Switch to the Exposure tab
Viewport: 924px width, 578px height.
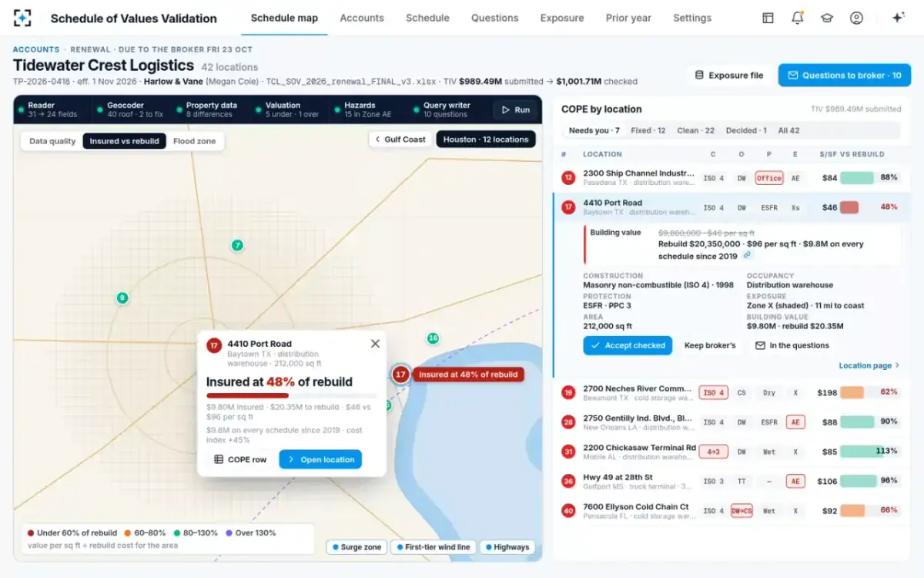(562, 18)
